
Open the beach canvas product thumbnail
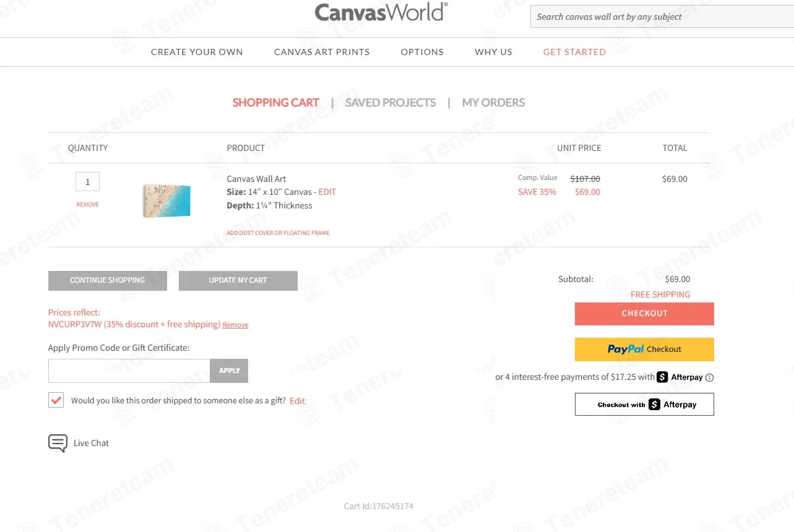(x=166, y=200)
